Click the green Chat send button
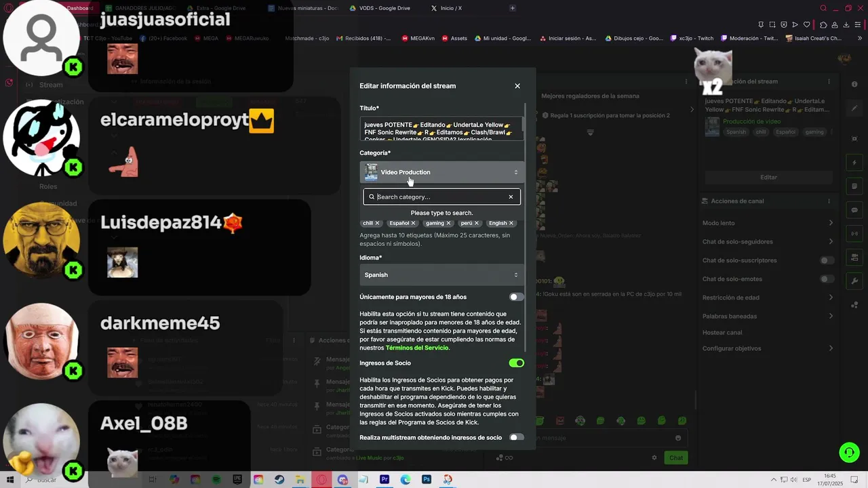 click(x=676, y=457)
